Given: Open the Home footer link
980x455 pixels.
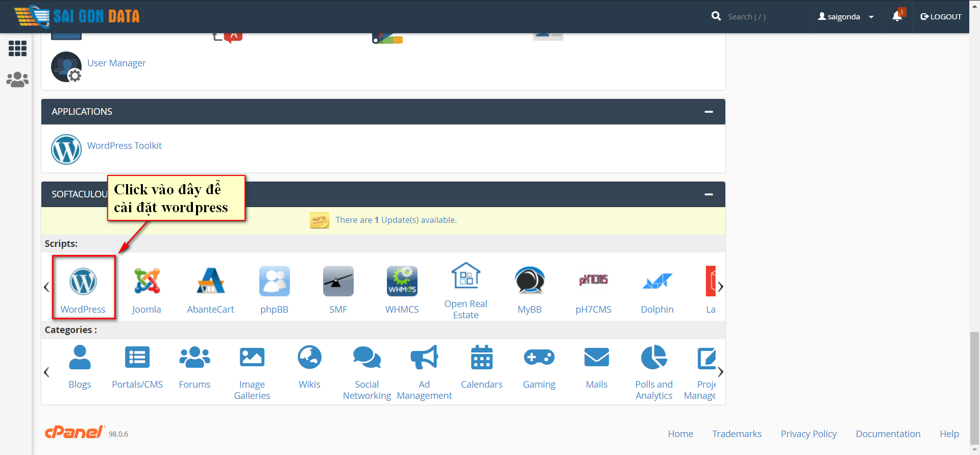Looking at the screenshot, I should tap(680, 434).
